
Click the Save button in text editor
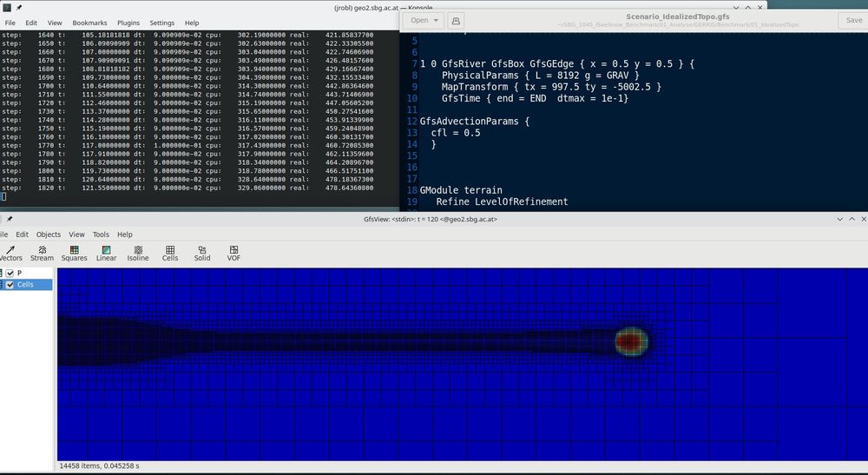853,21
